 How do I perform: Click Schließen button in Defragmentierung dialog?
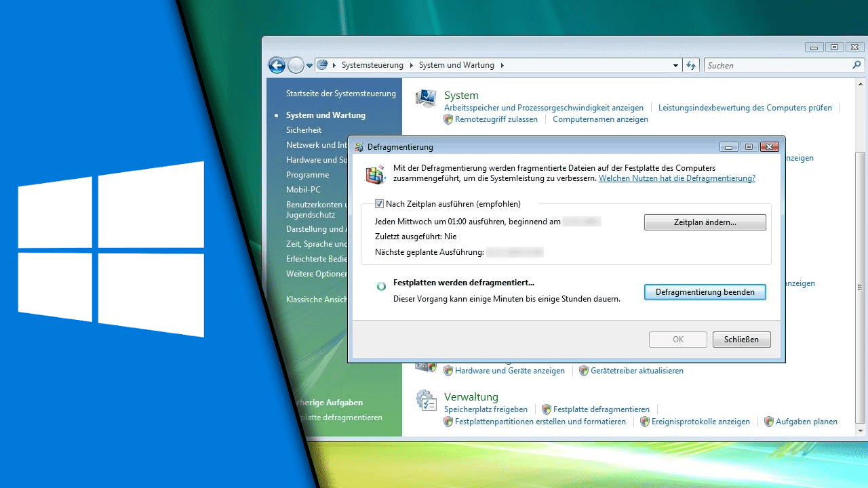pyautogui.click(x=742, y=340)
